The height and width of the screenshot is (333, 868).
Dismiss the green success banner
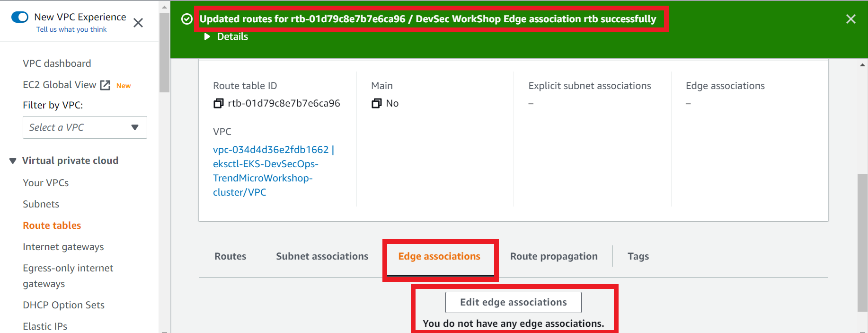[850, 19]
